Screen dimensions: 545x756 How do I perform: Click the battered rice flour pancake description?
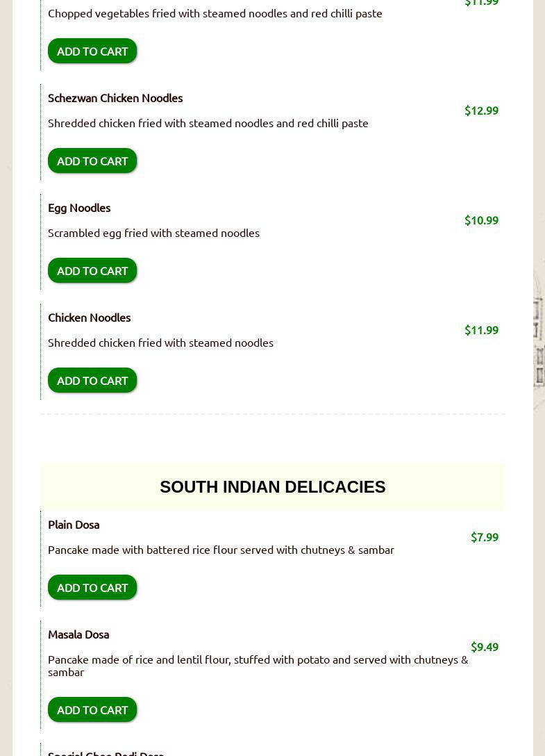click(x=221, y=550)
